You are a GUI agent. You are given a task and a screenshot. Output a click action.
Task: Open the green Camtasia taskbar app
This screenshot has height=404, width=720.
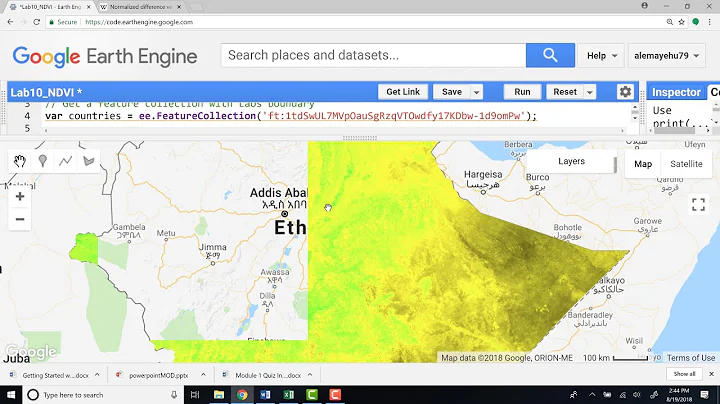[312, 395]
